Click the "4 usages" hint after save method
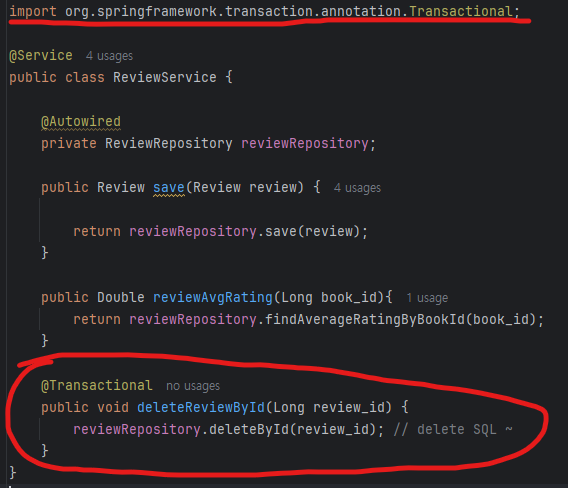 (x=357, y=188)
